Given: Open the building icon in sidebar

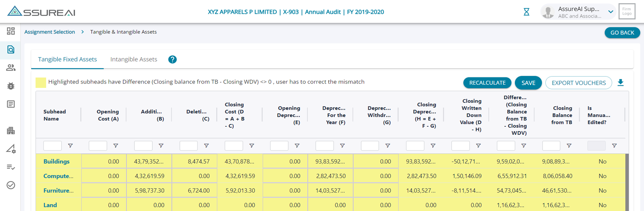Looking at the screenshot, I should (x=11, y=131).
